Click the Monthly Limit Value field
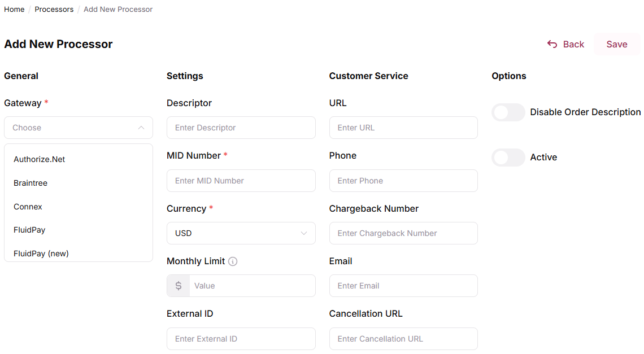The height and width of the screenshot is (354, 644). pos(252,286)
